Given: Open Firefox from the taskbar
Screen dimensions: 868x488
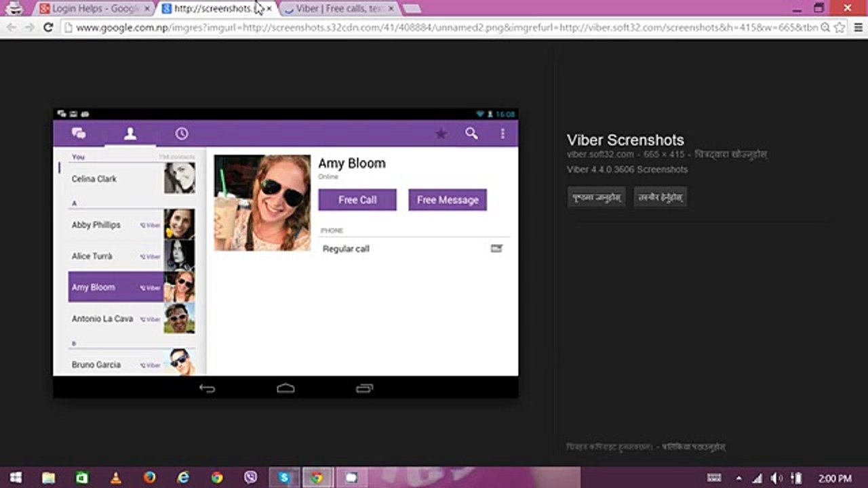Looking at the screenshot, I should tap(149, 478).
